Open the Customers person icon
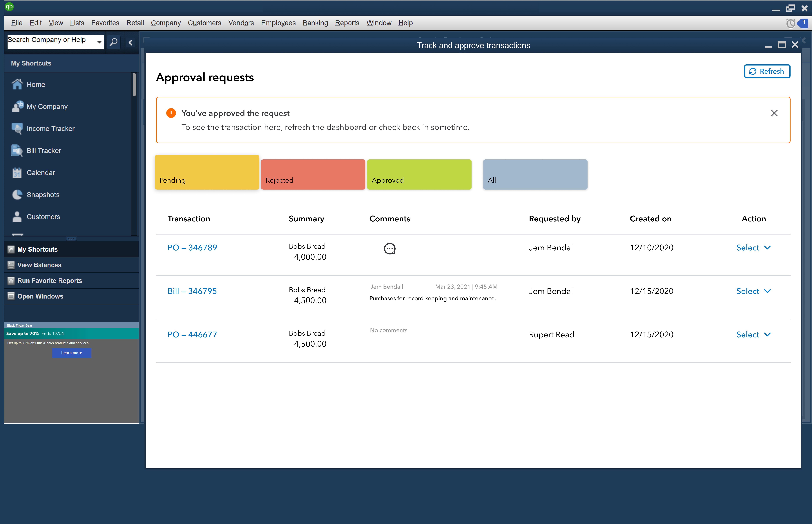This screenshot has width=812, height=524. pyautogui.click(x=17, y=217)
